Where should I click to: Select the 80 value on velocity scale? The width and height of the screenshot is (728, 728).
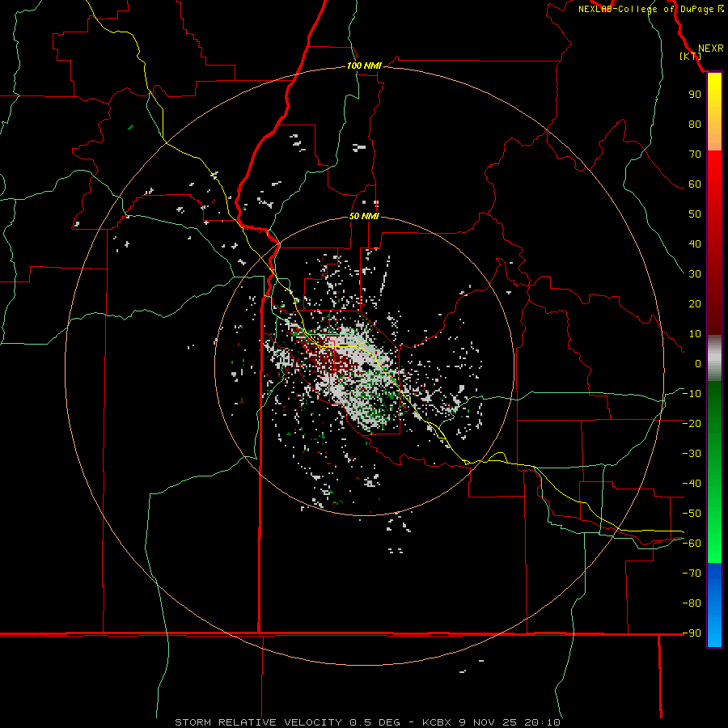695,125
